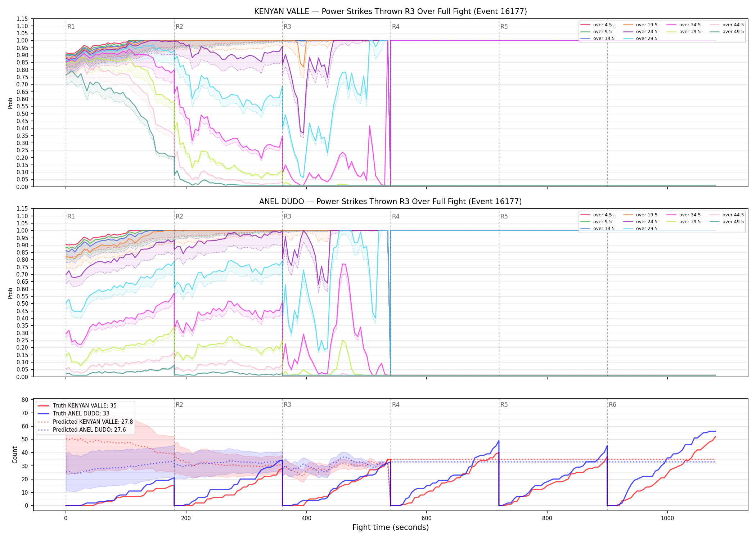
Task: Click 'Truth KENYAN VALLE: 35' legend entry
Action: (x=77, y=406)
